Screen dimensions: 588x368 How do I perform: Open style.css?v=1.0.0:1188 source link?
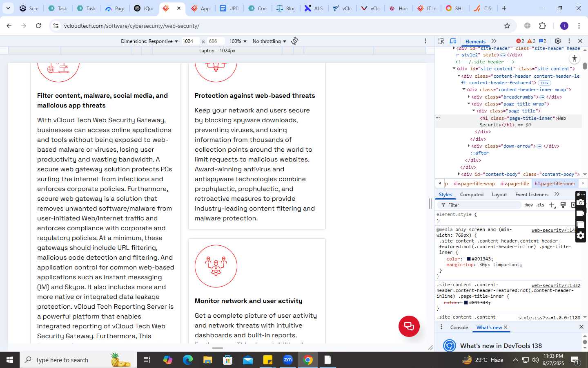coord(549,318)
